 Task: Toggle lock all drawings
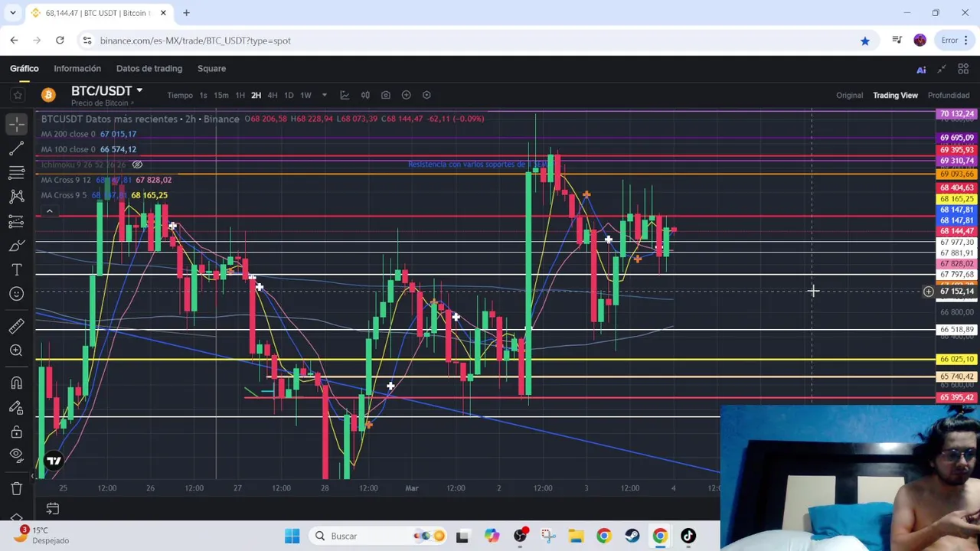pos(17,432)
